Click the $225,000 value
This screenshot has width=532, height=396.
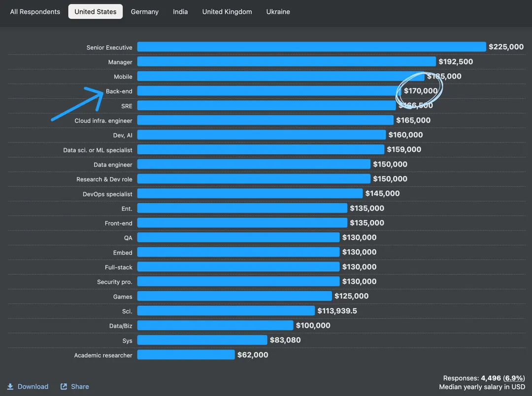(506, 47)
